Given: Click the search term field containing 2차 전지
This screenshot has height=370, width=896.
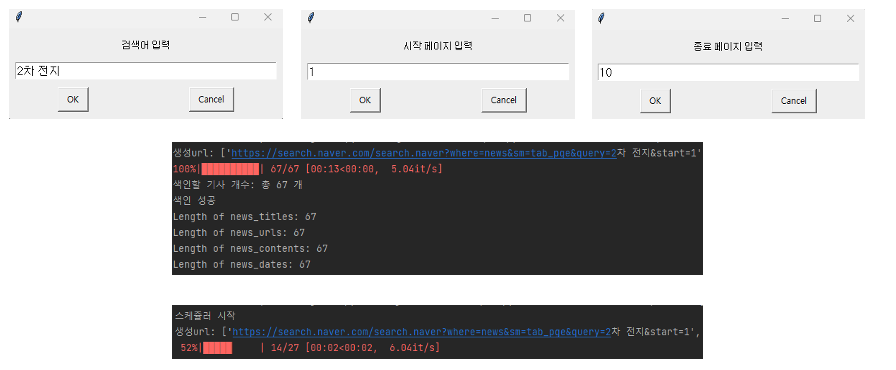Looking at the screenshot, I should point(146,71).
